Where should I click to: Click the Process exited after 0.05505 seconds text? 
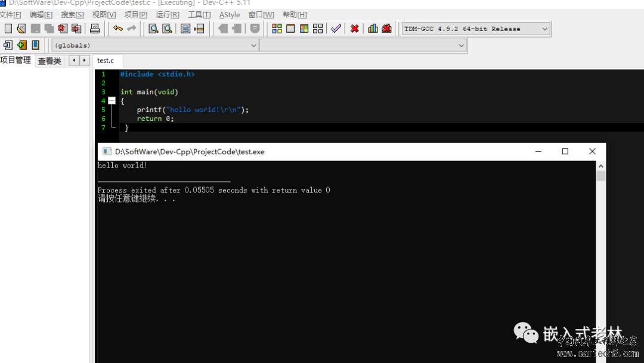213,190
